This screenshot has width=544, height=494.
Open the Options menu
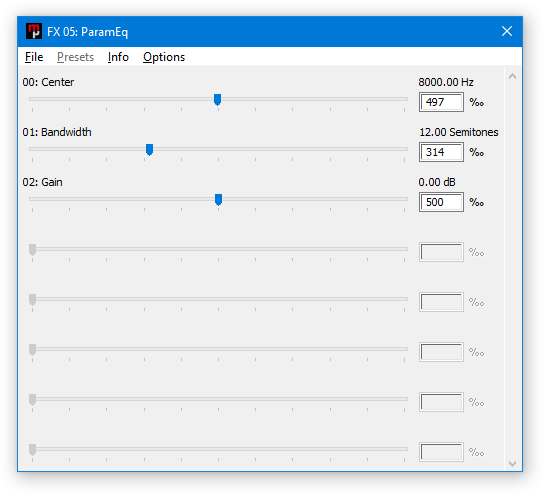164,57
